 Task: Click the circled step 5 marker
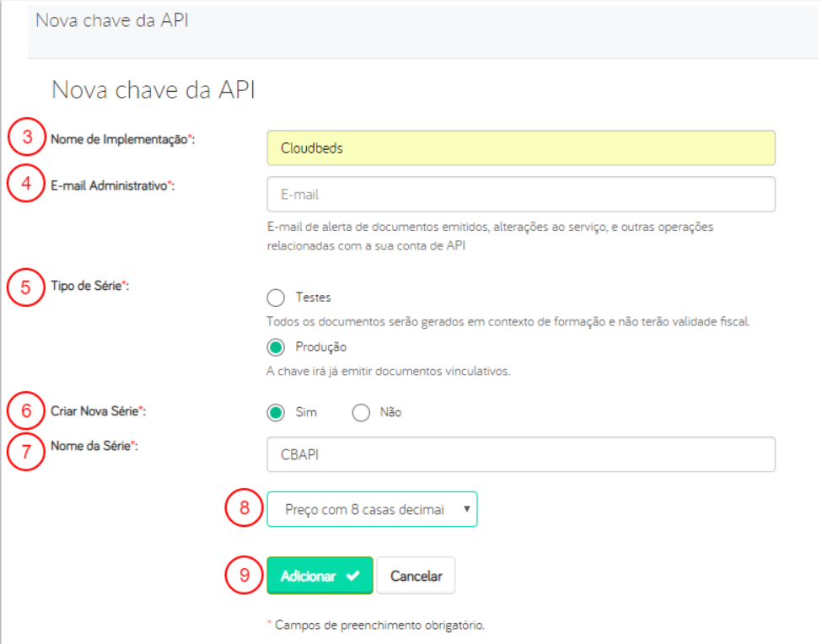[27, 287]
